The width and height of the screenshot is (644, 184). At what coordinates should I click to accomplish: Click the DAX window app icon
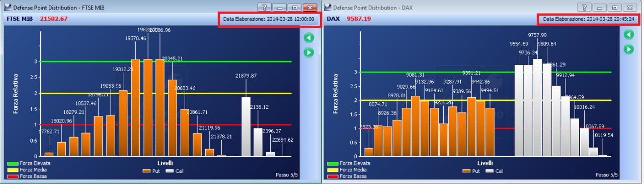pyautogui.click(x=329, y=7)
